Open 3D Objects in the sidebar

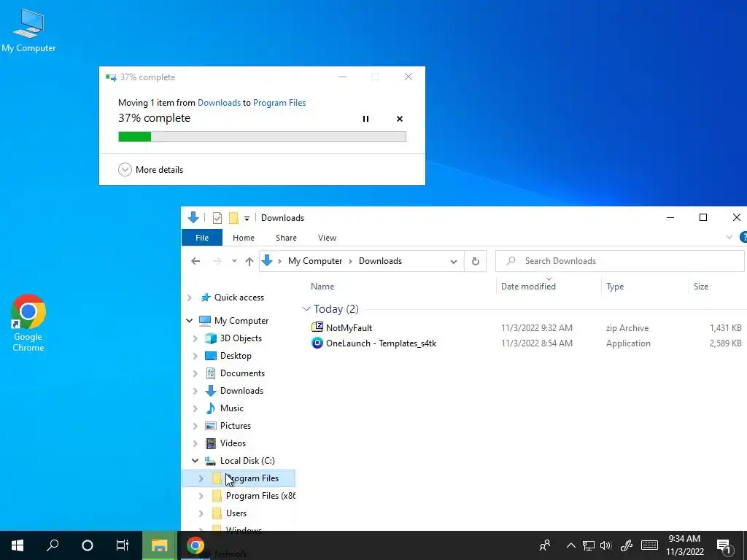(x=241, y=338)
